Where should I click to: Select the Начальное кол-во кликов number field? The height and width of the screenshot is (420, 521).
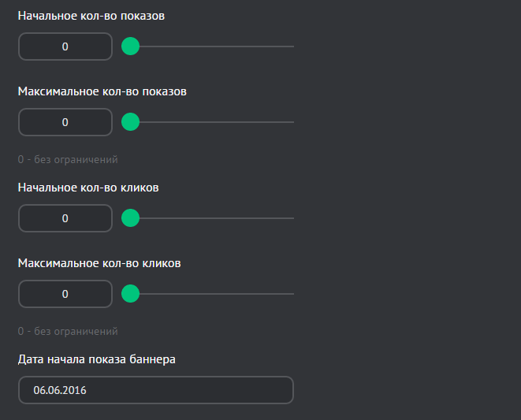pos(65,218)
